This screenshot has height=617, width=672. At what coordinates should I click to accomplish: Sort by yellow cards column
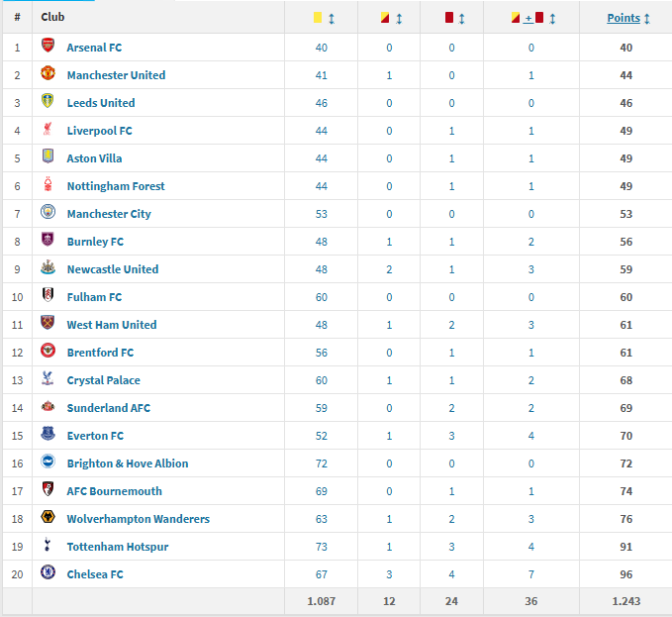click(x=322, y=18)
